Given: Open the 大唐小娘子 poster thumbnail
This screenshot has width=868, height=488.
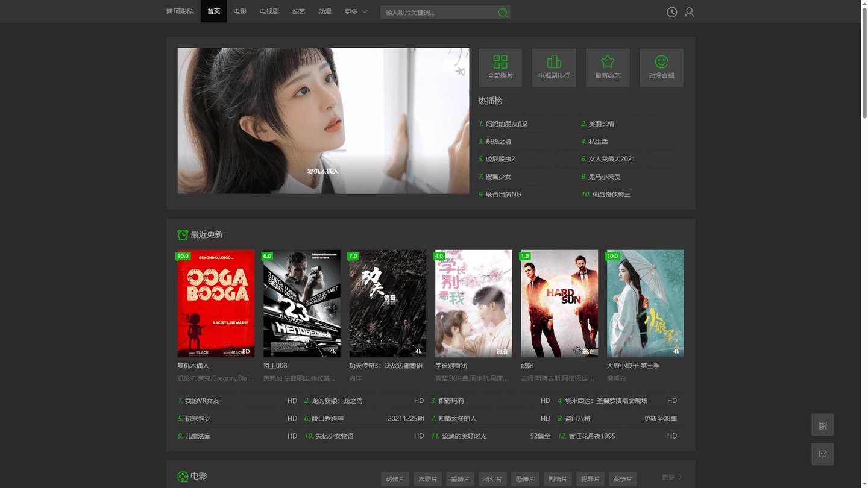Looking at the screenshot, I should coord(646,304).
